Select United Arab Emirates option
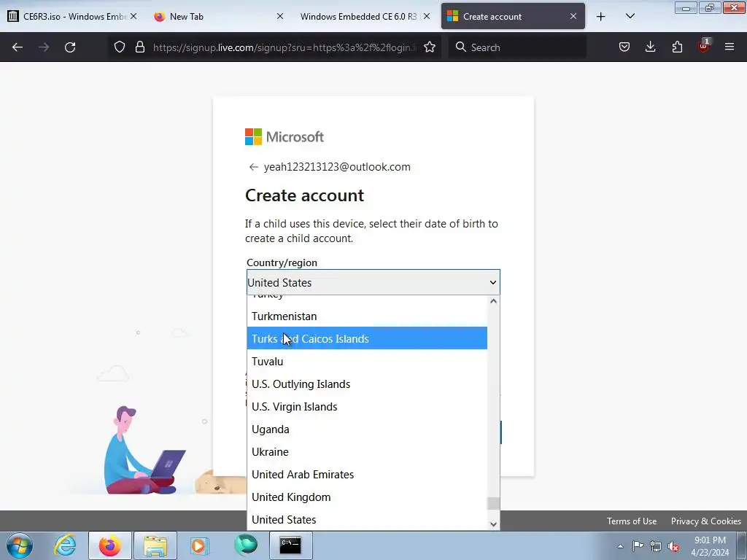Viewport: 747px width, 560px height. coord(367,474)
